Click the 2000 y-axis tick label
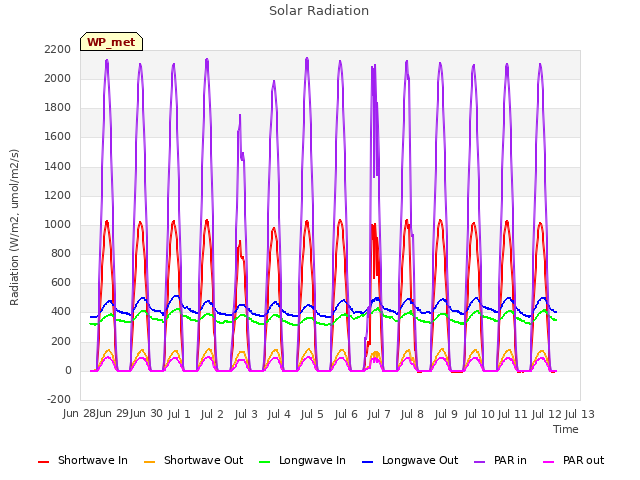Viewport: 640px width, 480px height. [x=58, y=78]
